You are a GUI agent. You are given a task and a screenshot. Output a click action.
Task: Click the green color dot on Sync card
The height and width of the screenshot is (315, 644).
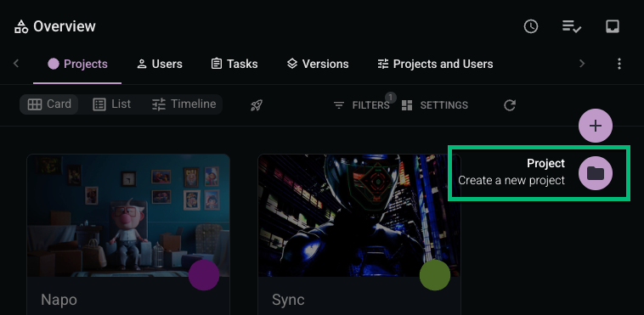[434, 275]
